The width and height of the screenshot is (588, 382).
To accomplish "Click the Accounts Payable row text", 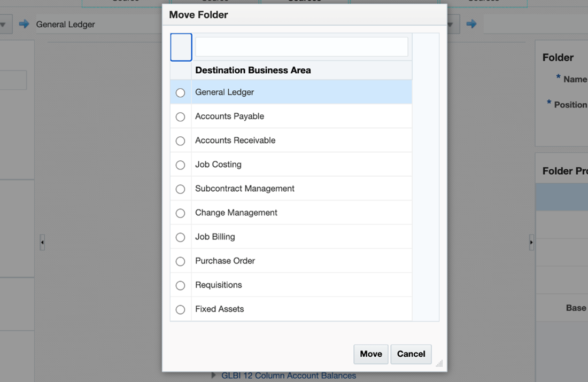I will (229, 116).
